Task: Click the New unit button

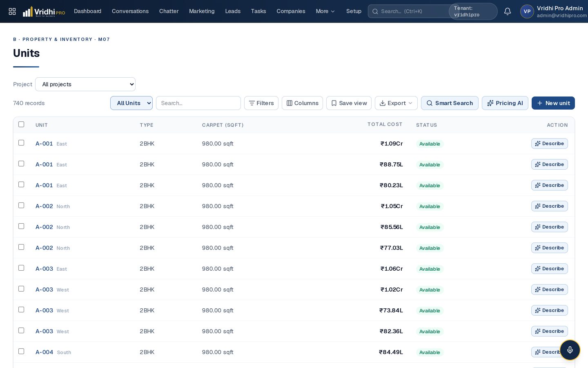Action: pos(553,103)
